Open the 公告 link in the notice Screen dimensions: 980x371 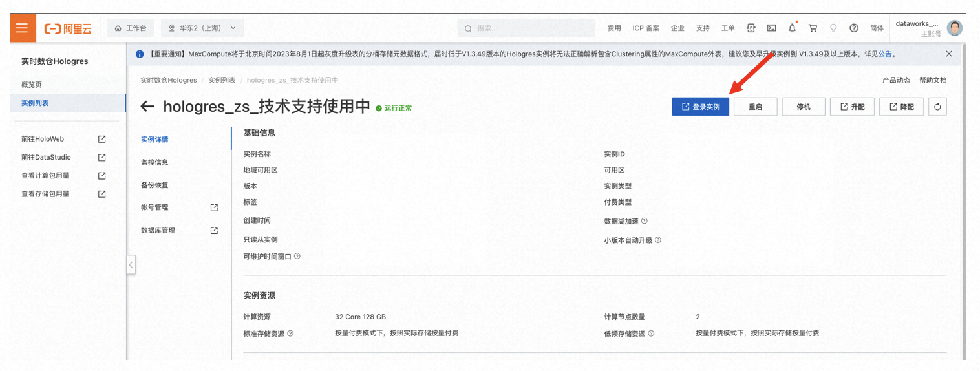pyautogui.click(x=885, y=54)
